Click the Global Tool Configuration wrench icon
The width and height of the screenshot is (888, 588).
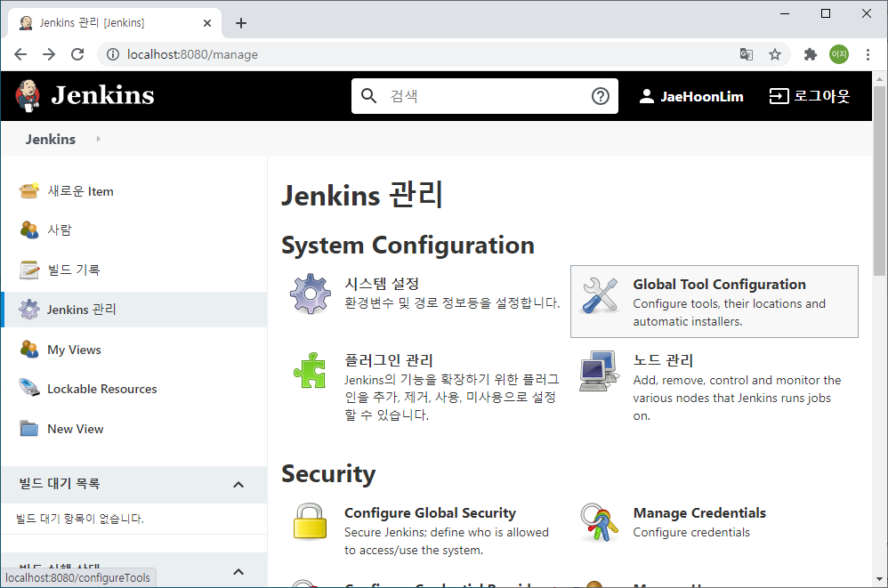tap(600, 295)
